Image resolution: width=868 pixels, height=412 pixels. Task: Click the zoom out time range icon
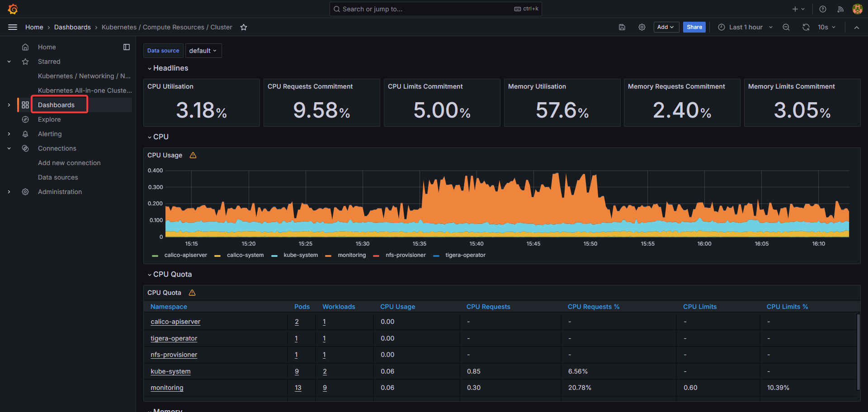786,27
